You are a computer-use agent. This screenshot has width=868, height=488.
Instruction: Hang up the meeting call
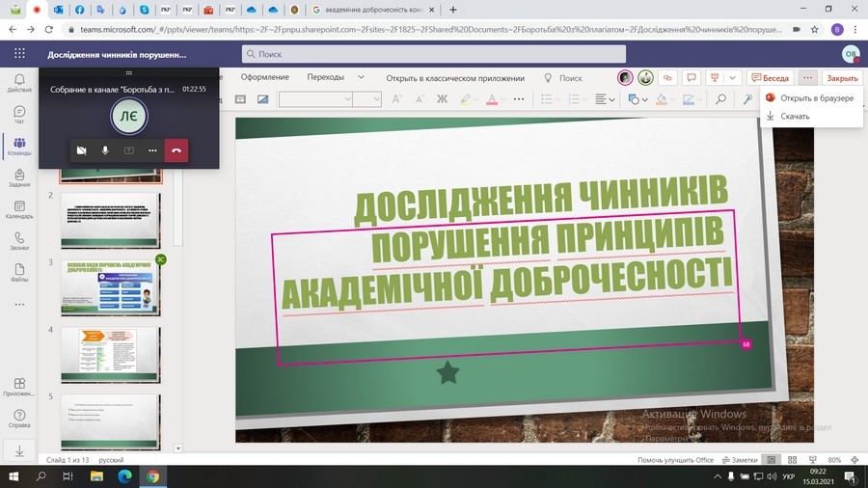point(176,150)
